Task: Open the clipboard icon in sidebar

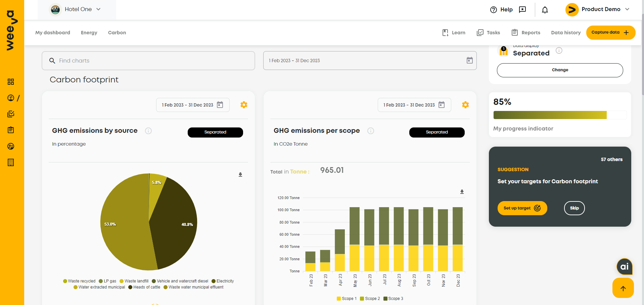Action: (11, 130)
